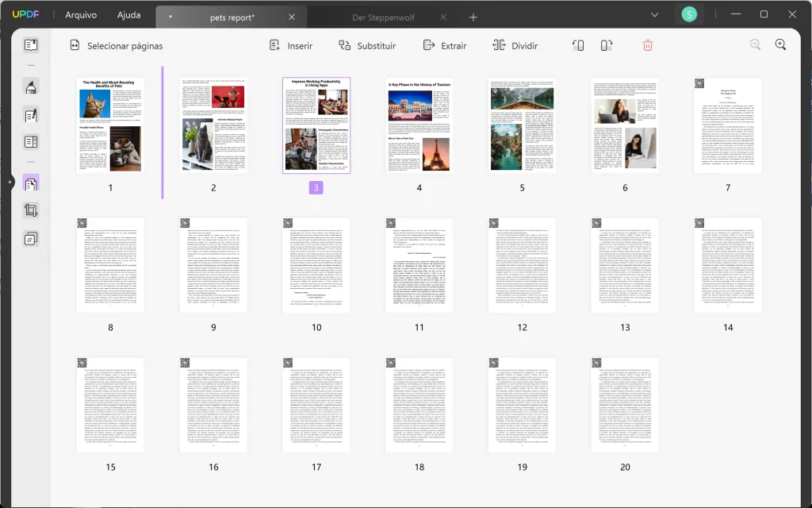Image resolution: width=812 pixels, height=508 pixels.
Task: Select page 19 thumbnail
Action: pos(522,405)
